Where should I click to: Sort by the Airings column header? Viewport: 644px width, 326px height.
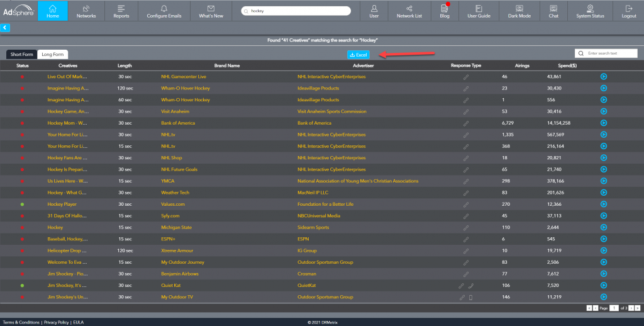click(x=522, y=65)
